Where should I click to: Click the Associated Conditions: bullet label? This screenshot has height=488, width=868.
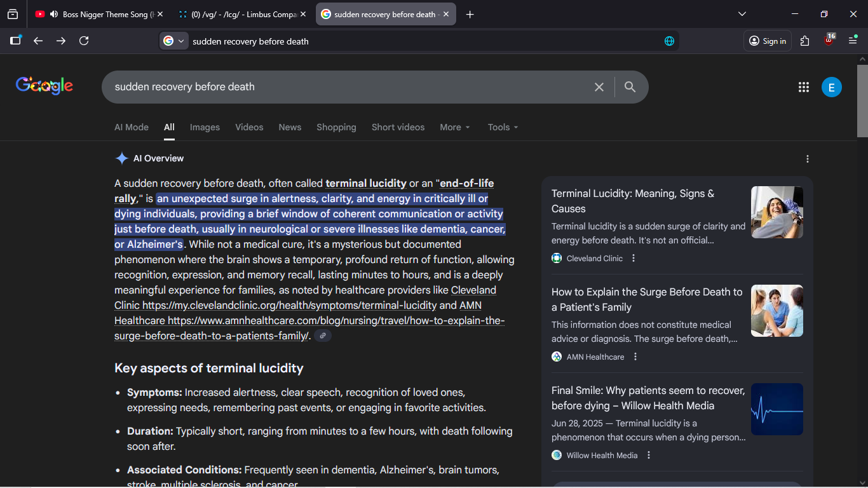coord(184,470)
